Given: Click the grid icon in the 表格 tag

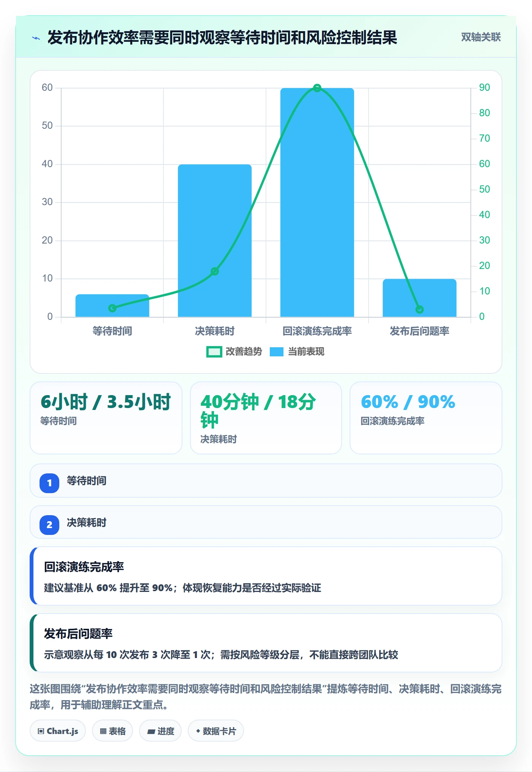Looking at the screenshot, I should click(x=103, y=731).
